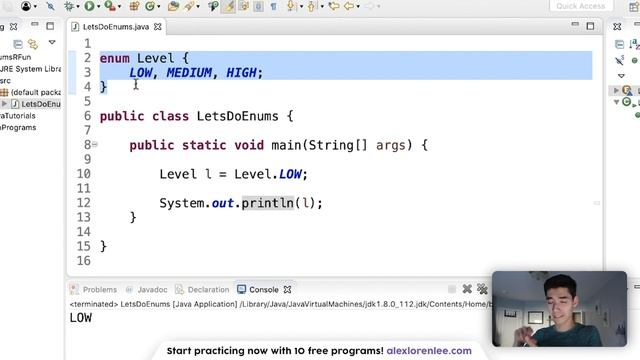Open the New Class dropdown arrow
The height and width of the screenshot is (360, 640).
pyautogui.click(x=158, y=7)
